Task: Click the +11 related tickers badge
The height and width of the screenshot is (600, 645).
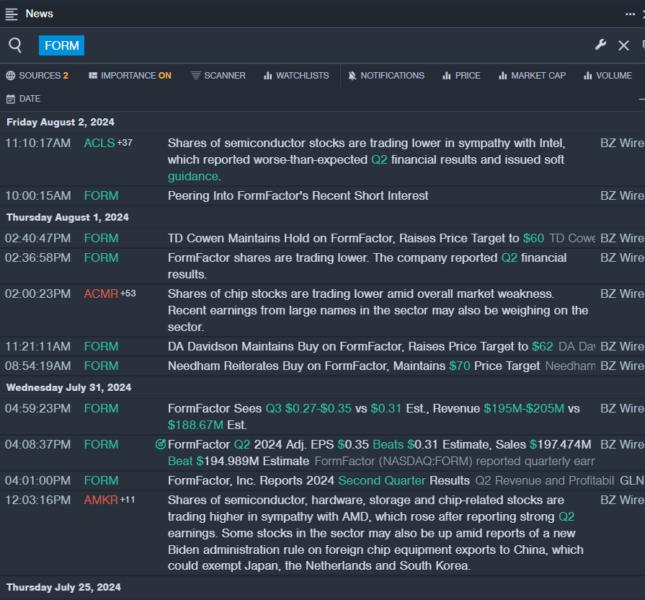Action: 127,500
